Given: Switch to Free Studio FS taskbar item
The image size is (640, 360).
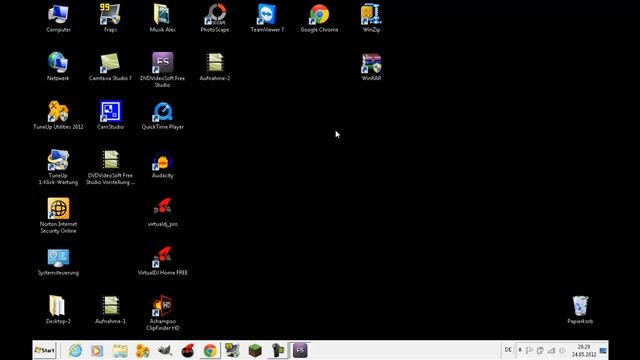Looking at the screenshot, I should [300, 350].
